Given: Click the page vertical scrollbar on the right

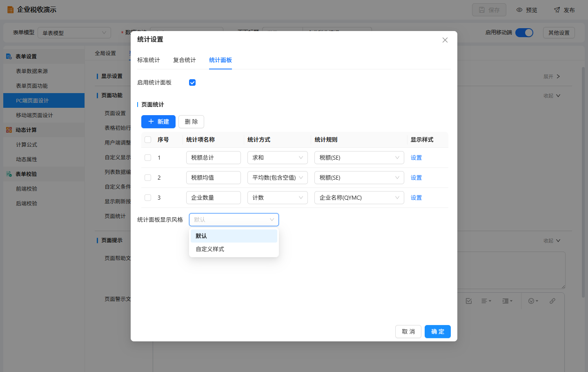Looking at the screenshot, I should 583,182.
